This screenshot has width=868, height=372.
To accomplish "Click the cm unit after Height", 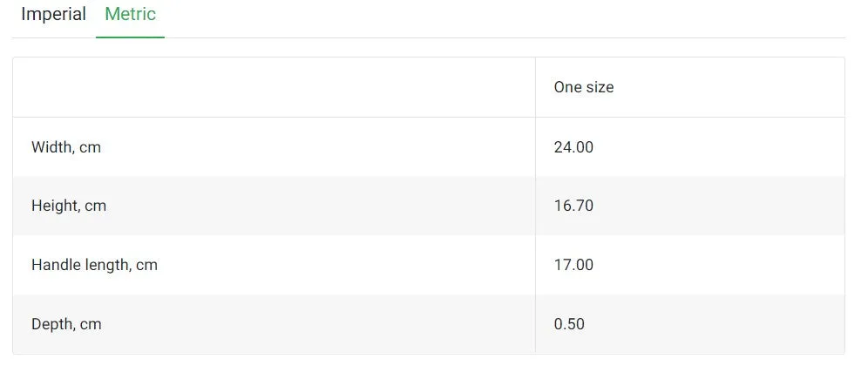I will tap(95, 207).
